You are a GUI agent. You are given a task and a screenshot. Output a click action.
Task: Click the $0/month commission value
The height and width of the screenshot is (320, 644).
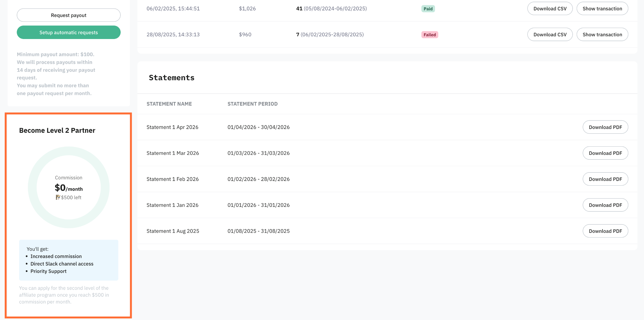[69, 188]
